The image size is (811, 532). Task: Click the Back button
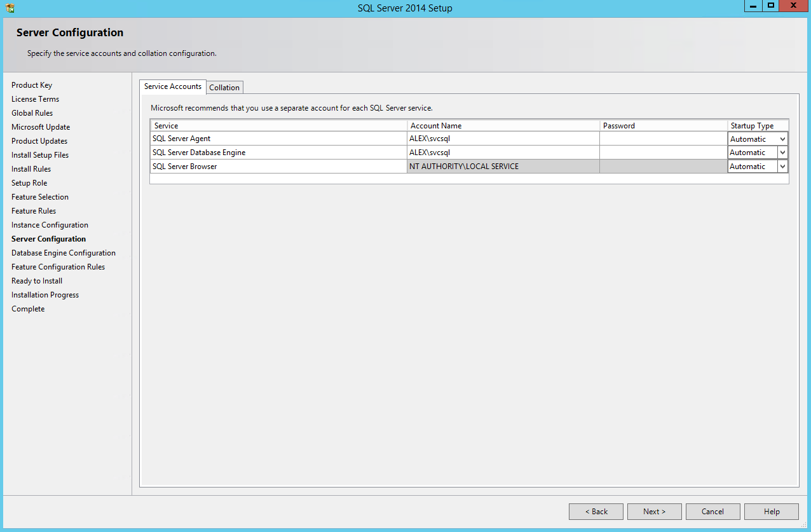[596, 511]
